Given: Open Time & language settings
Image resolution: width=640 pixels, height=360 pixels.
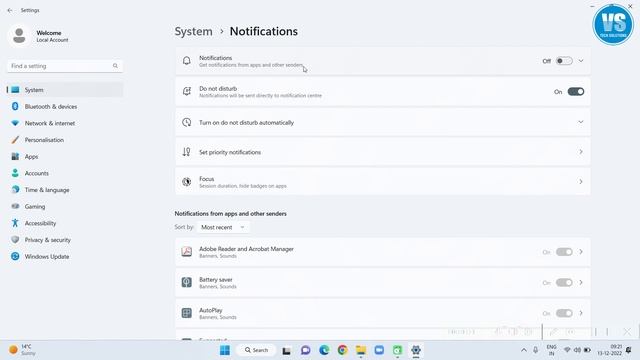Looking at the screenshot, I should point(65,190).
